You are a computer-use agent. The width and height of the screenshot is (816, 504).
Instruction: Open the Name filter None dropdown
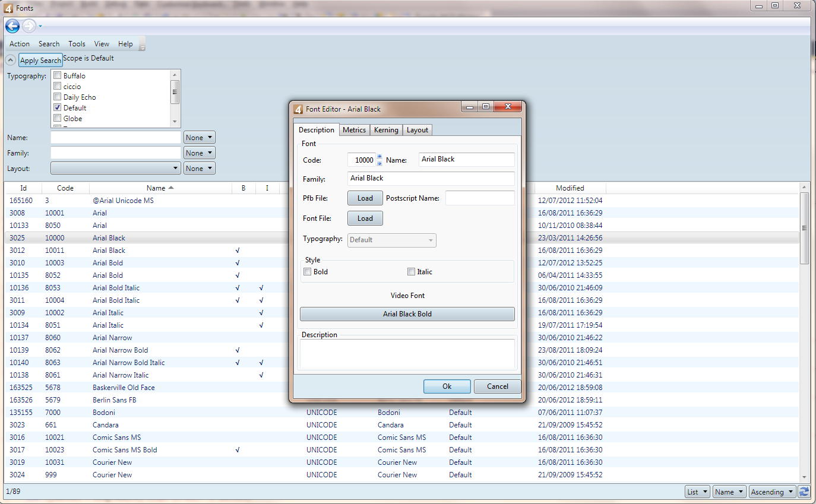(x=200, y=138)
